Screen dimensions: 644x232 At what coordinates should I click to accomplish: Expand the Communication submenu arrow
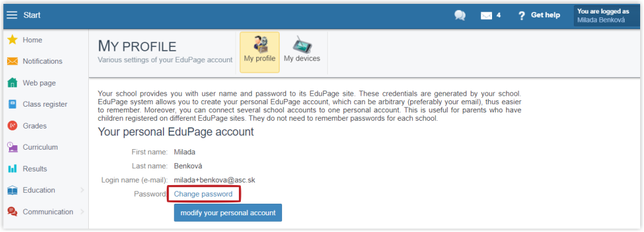click(x=82, y=212)
